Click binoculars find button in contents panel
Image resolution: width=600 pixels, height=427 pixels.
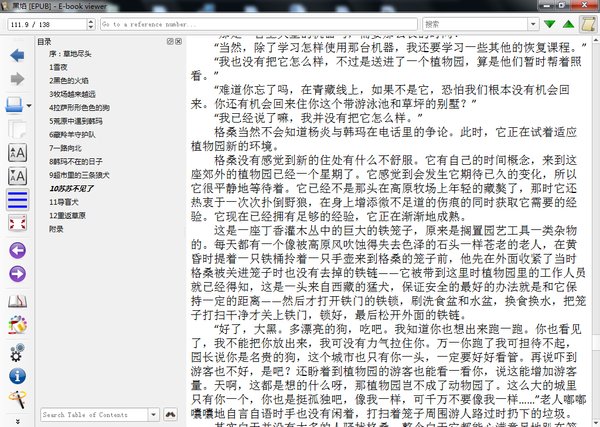170,415
